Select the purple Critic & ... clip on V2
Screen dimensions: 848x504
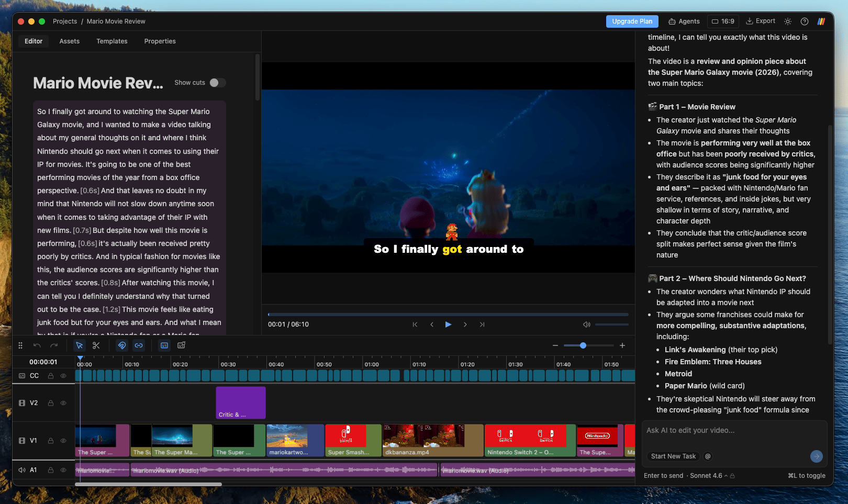[241, 403]
